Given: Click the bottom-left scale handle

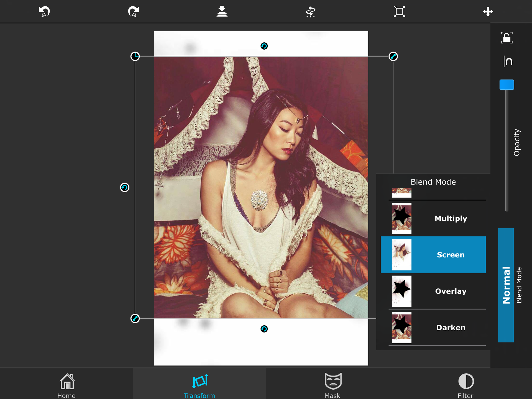Looking at the screenshot, I should pyautogui.click(x=135, y=318).
